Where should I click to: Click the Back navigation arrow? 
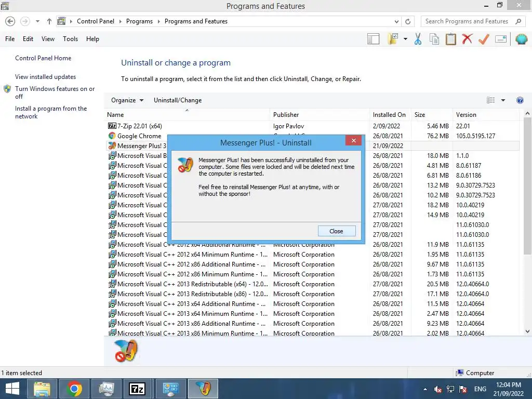10,21
